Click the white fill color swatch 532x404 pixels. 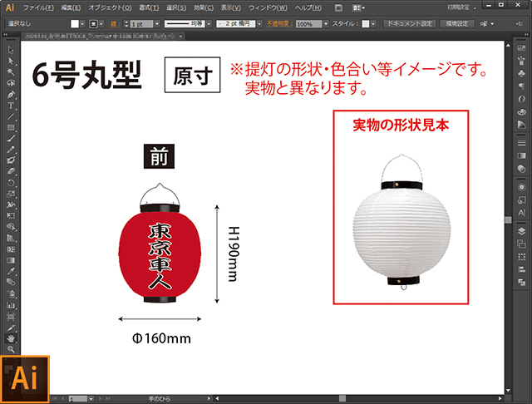point(75,24)
